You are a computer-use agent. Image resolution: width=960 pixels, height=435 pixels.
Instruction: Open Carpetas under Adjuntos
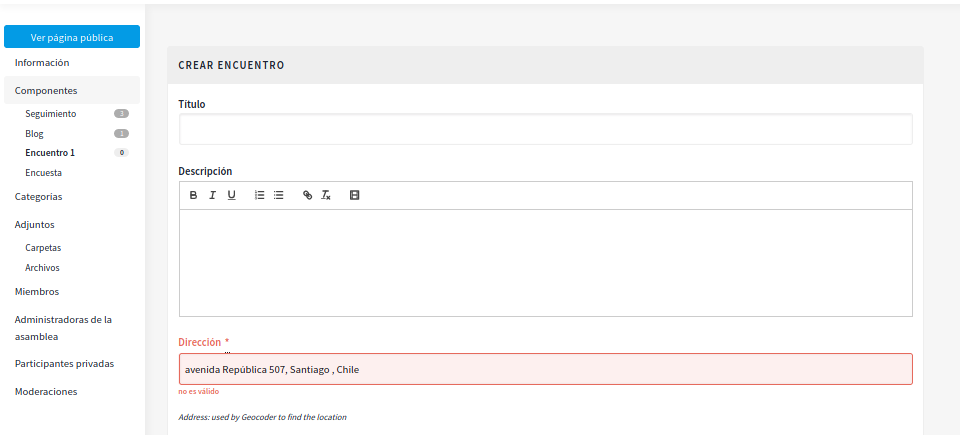(43, 247)
